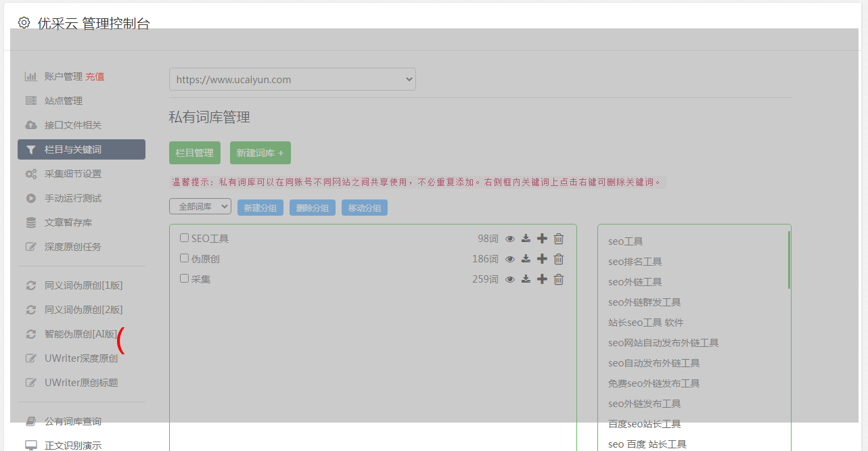Click the red 充值 link

coord(95,76)
